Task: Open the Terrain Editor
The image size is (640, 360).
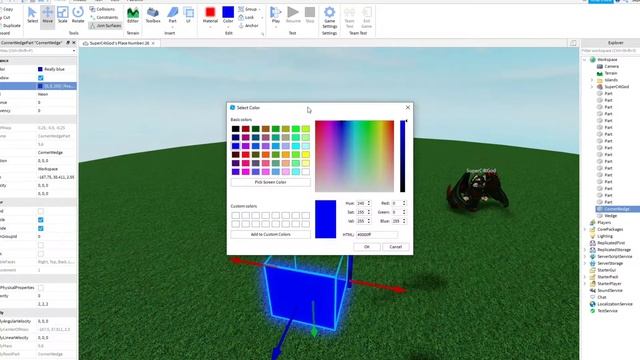Action: coord(133,16)
